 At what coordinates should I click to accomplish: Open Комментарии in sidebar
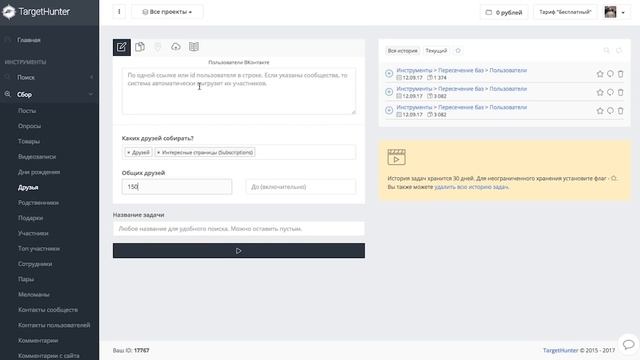38,340
